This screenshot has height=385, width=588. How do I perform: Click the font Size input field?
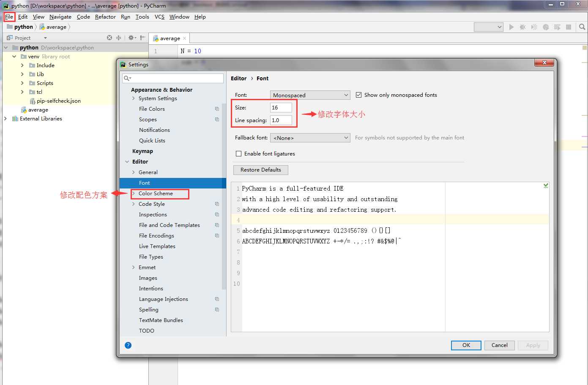coord(281,108)
